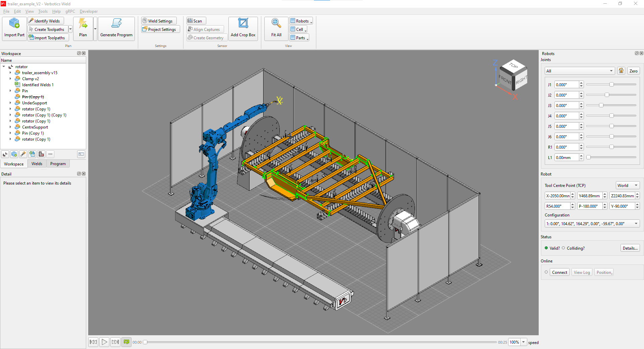Click the view orientation cube TOP face
Viewport: 644px width, 349px height.
click(x=513, y=66)
